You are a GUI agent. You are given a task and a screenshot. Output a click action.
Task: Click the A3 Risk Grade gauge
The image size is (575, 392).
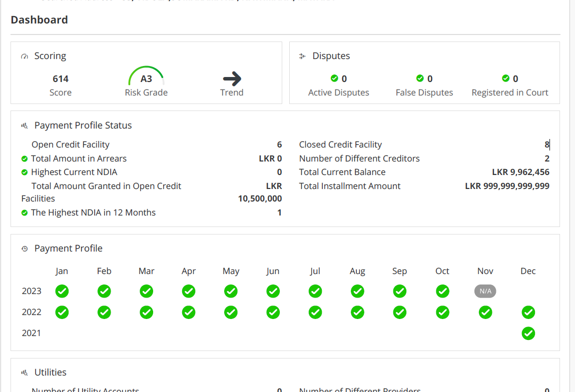point(146,76)
